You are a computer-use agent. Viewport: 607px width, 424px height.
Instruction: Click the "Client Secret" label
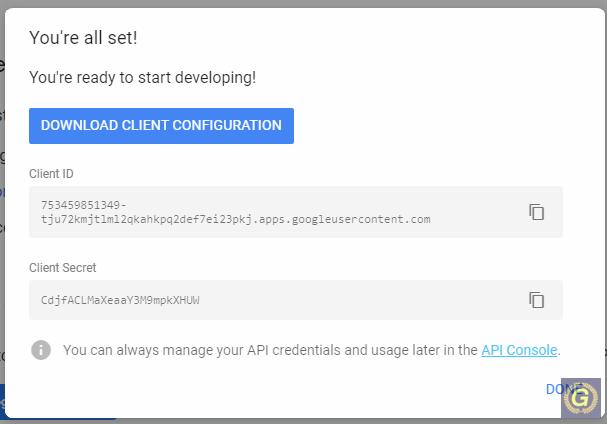[x=63, y=268]
